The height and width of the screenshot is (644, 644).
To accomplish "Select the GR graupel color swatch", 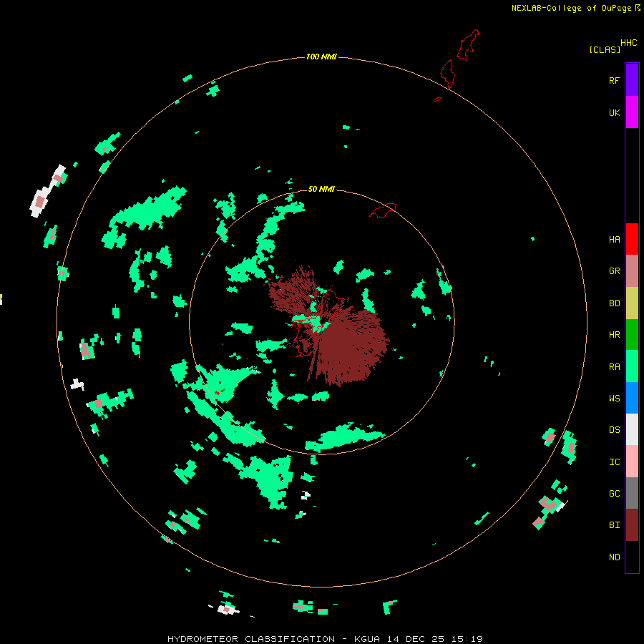I will coord(632,271).
